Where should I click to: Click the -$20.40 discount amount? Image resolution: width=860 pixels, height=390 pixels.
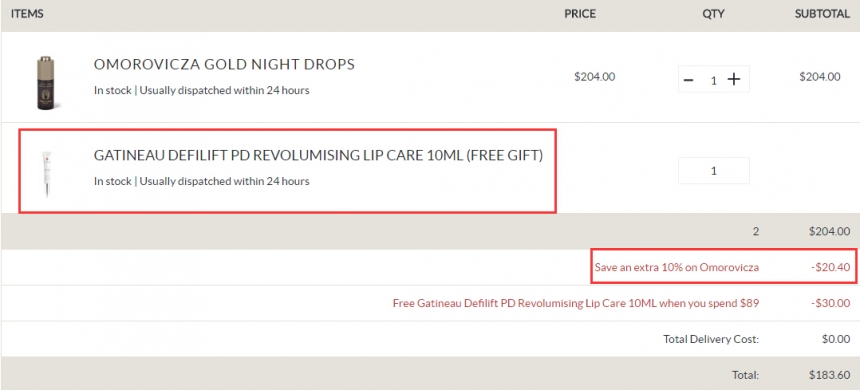tap(830, 268)
